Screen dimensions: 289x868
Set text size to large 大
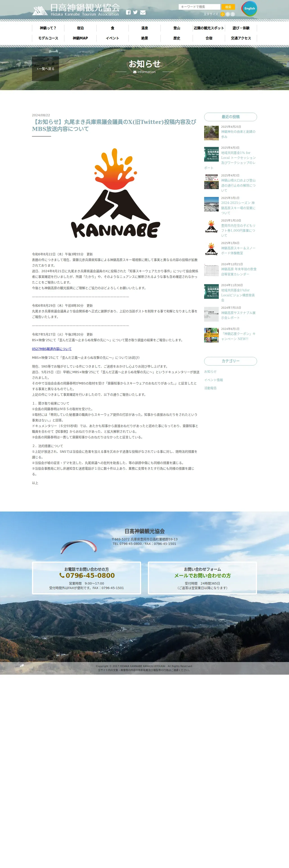(x=233, y=14)
